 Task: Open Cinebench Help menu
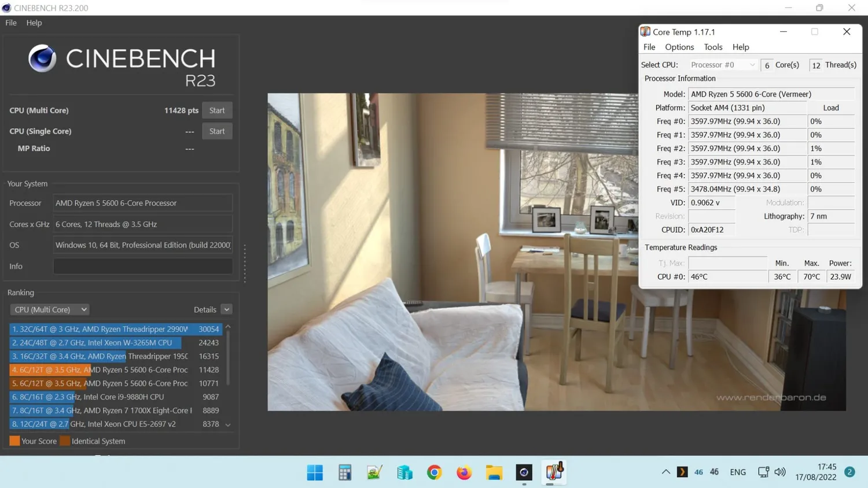(34, 23)
